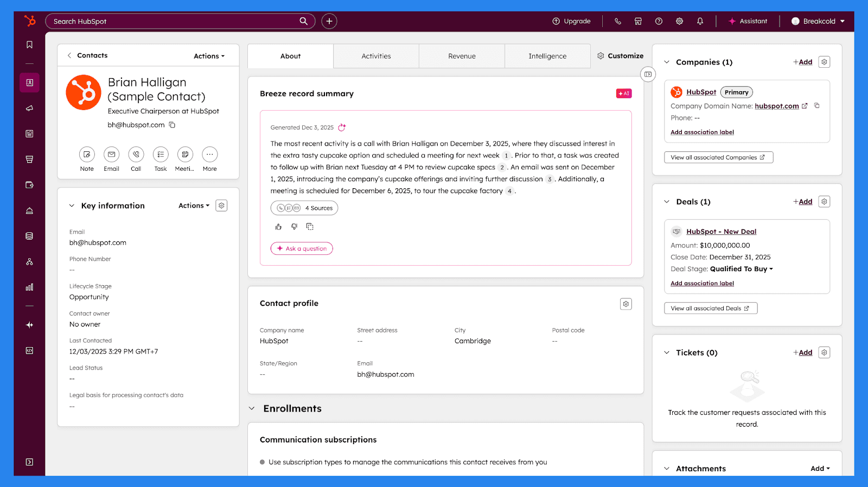Screen dimensions: 868x487
Task: Click the Meeting action icon
Action: (x=185, y=155)
